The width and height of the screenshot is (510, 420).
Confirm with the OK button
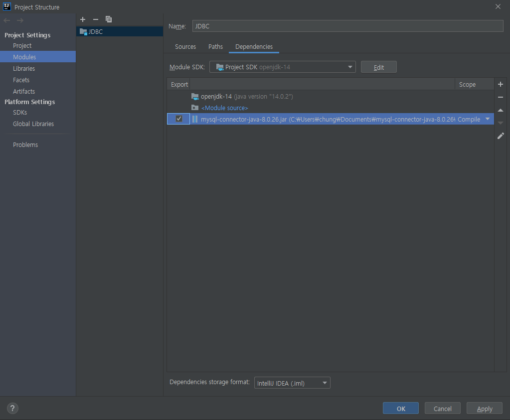coord(401,409)
